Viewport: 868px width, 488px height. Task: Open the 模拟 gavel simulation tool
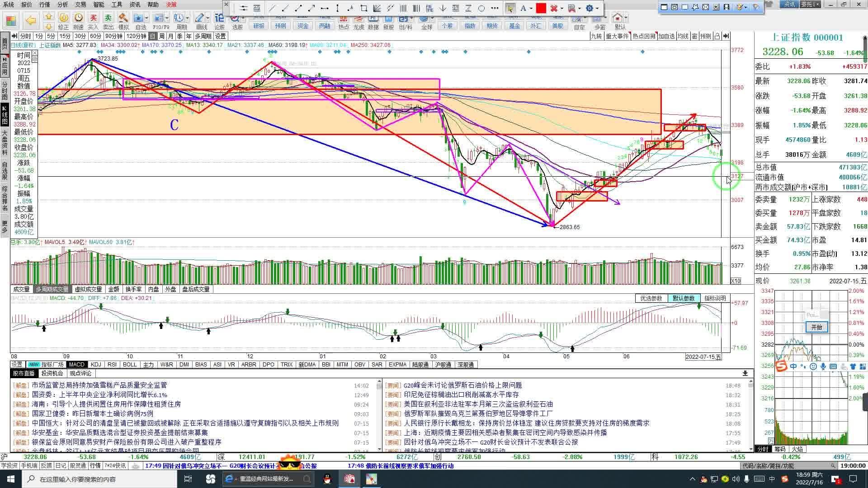point(123,18)
